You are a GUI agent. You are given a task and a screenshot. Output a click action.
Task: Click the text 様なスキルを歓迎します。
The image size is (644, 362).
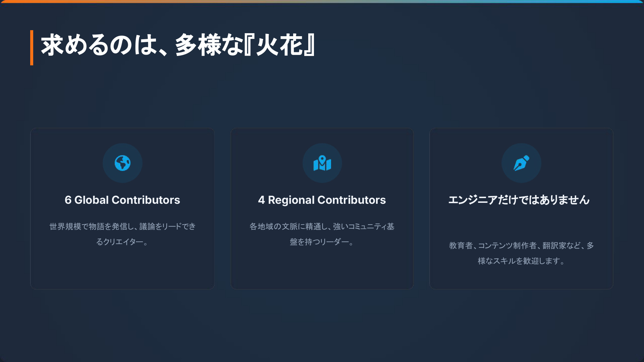pyautogui.click(x=521, y=261)
